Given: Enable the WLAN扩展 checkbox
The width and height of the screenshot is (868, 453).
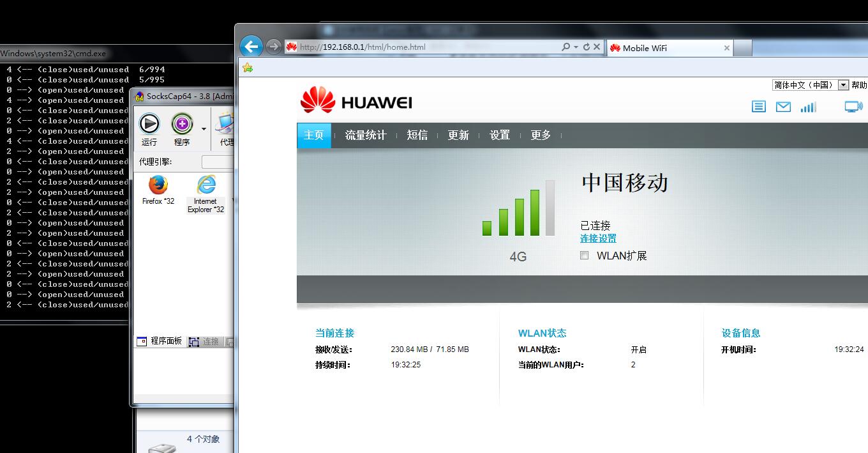Looking at the screenshot, I should coord(584,256).
